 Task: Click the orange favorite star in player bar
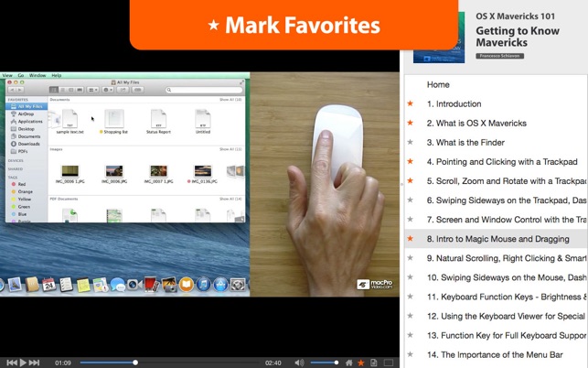(x=360, y=363)
